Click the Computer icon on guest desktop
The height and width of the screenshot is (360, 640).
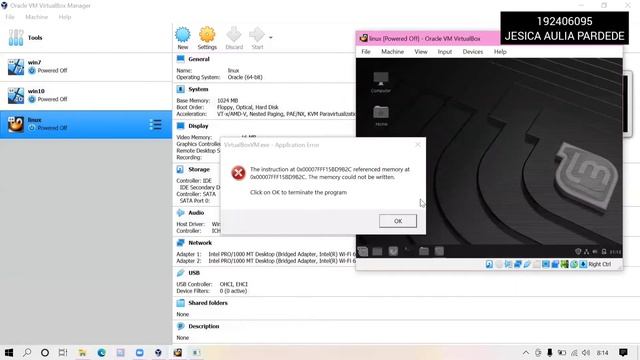(x=381, y=82)
